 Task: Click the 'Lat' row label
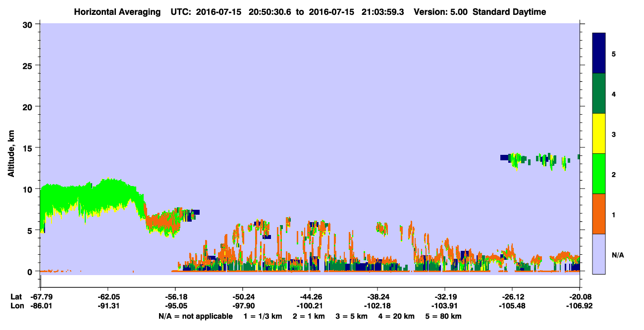coord(16,297)
